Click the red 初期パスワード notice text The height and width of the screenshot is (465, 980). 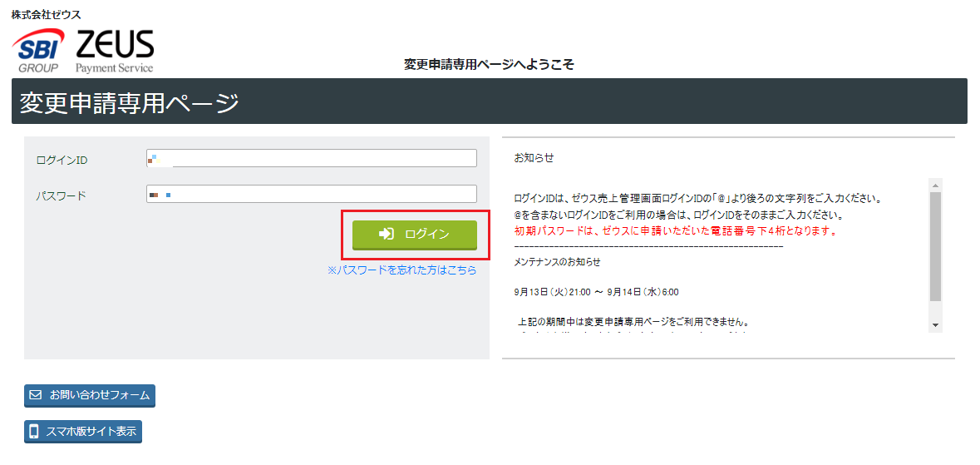tap(675, 230)
